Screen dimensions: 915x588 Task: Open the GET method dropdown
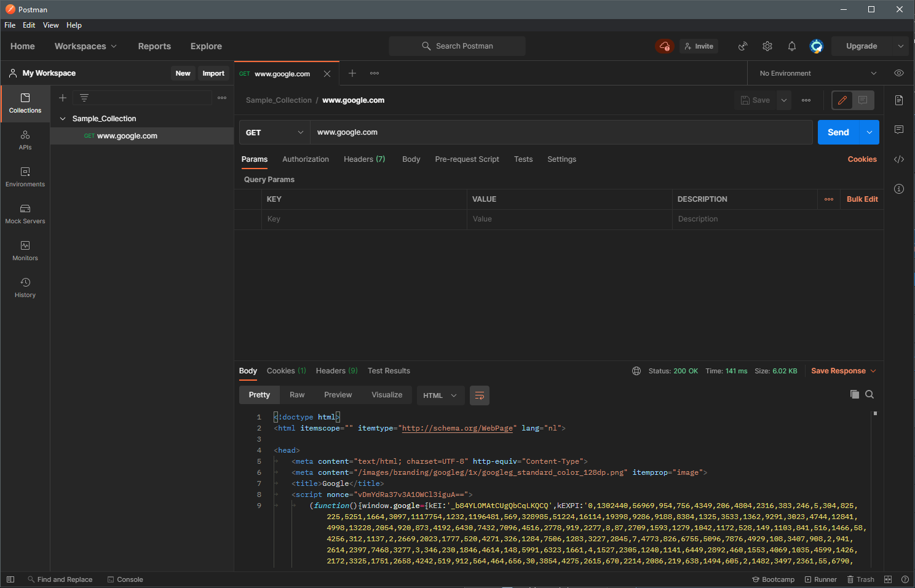click(x=274, y=132)
